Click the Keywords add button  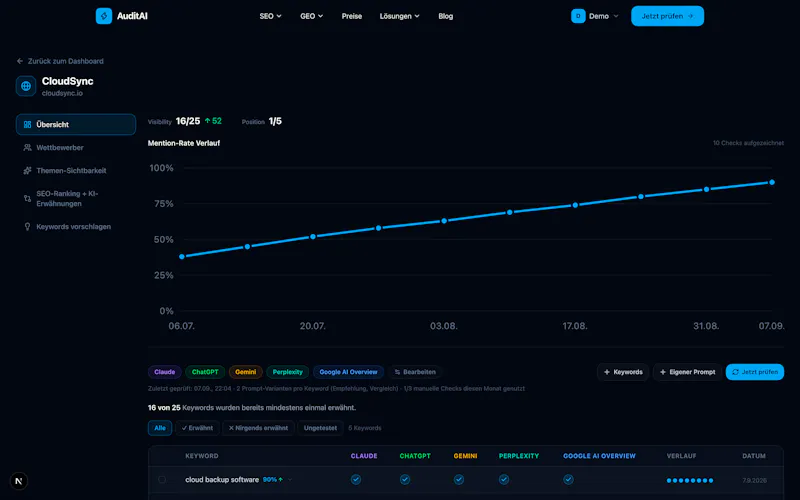(x=623, y=372)
